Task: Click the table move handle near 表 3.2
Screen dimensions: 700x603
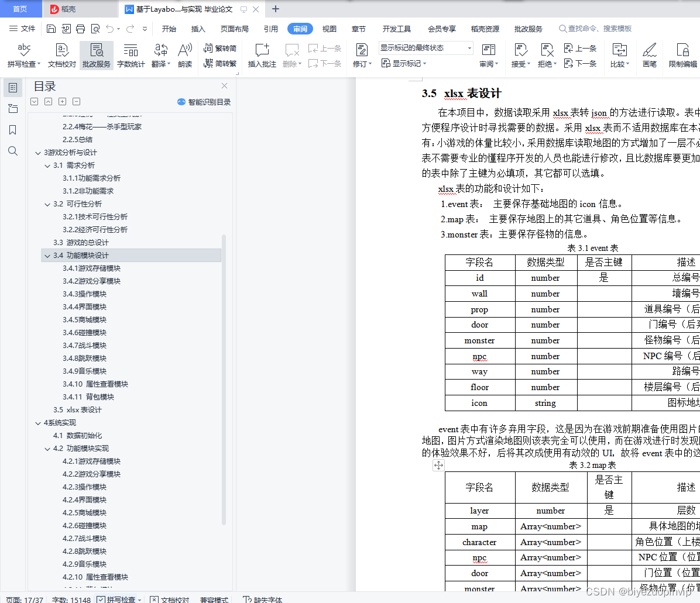Action: 438,466
